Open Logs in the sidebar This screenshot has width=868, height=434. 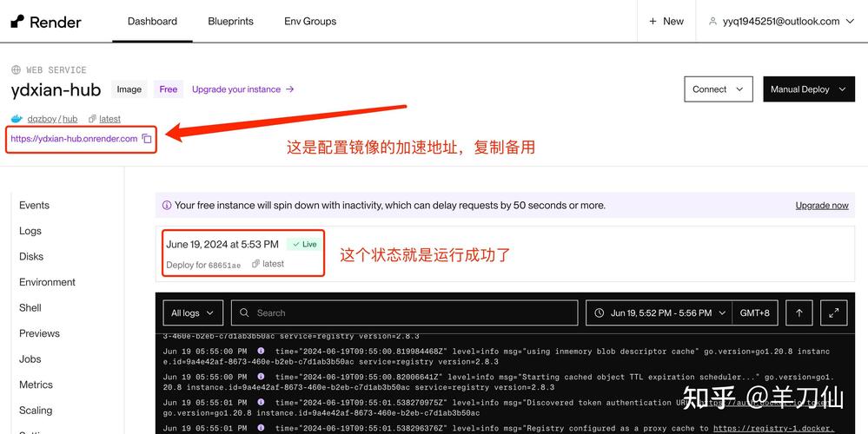point(30,231)
